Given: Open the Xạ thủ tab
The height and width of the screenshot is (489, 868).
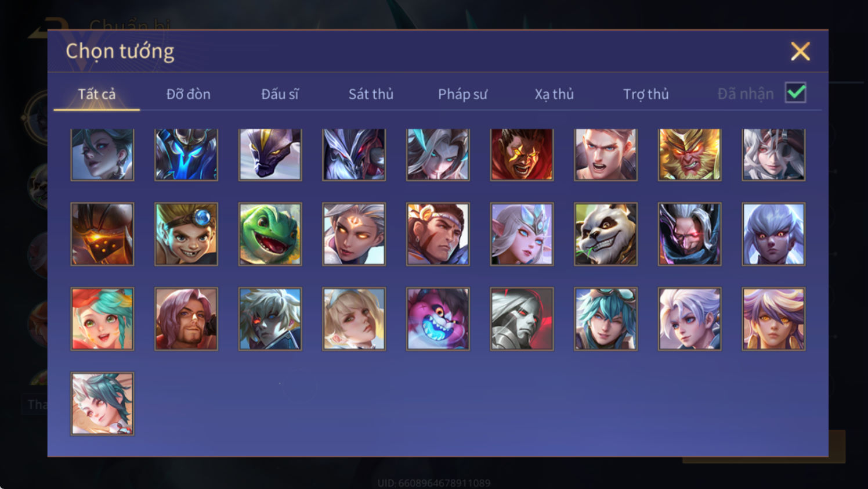Looking at the screenshot, I should (x=554, y=94).
